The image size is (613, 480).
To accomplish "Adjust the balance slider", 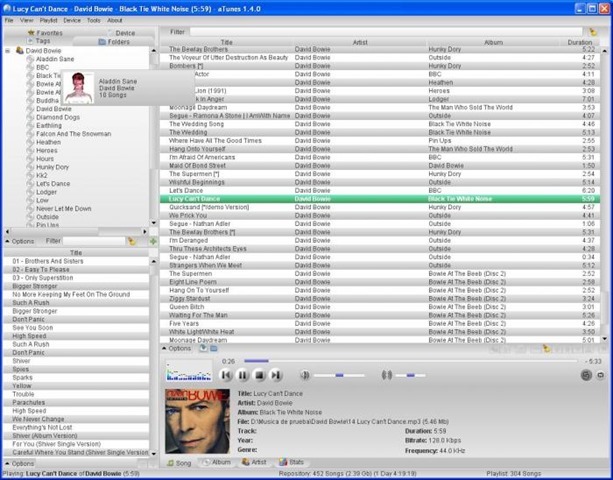I will [410, 375].
